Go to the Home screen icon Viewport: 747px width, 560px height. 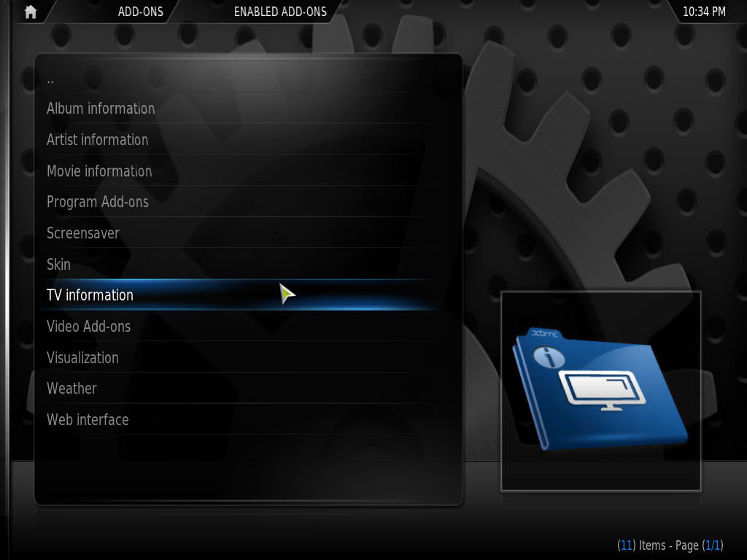click(x=31, y=12)
